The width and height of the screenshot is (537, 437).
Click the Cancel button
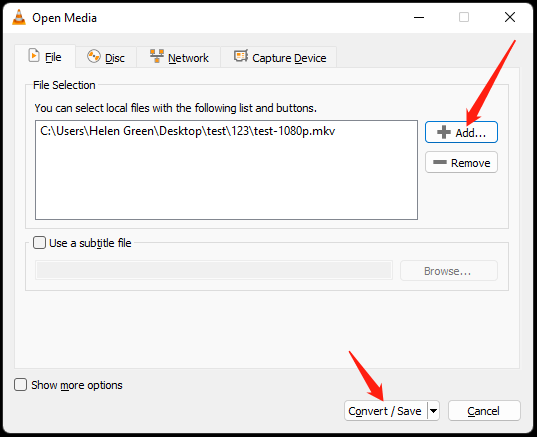pos(484,411)
